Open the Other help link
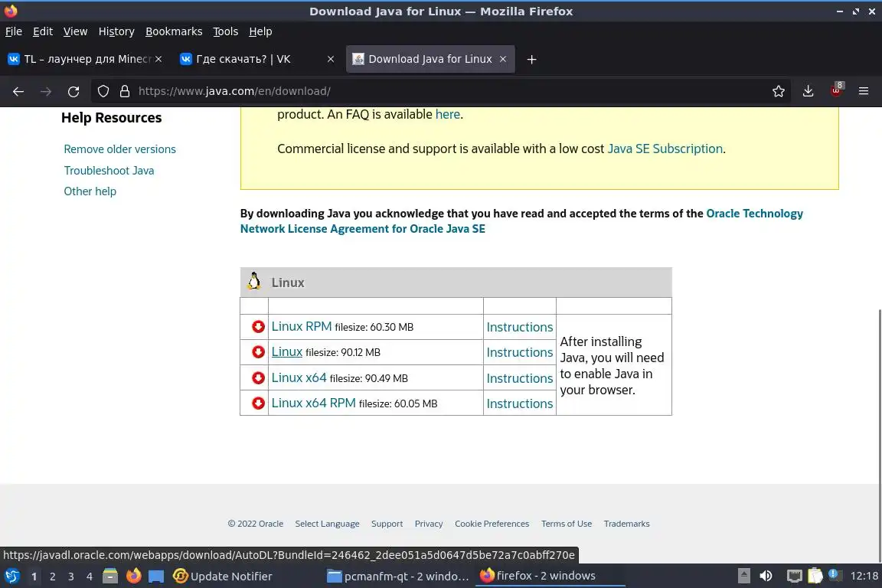Image resolution: width=882 pixels, height=588 pixels. [90, 191]
